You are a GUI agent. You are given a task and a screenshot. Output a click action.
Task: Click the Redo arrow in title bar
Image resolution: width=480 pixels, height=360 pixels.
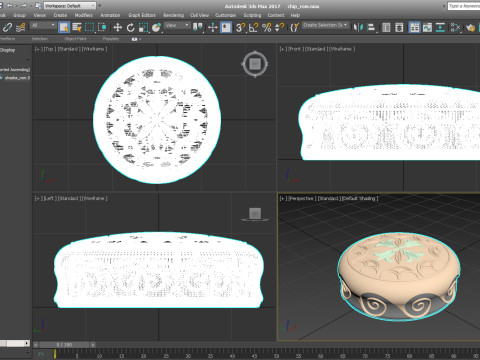(23, 6)
